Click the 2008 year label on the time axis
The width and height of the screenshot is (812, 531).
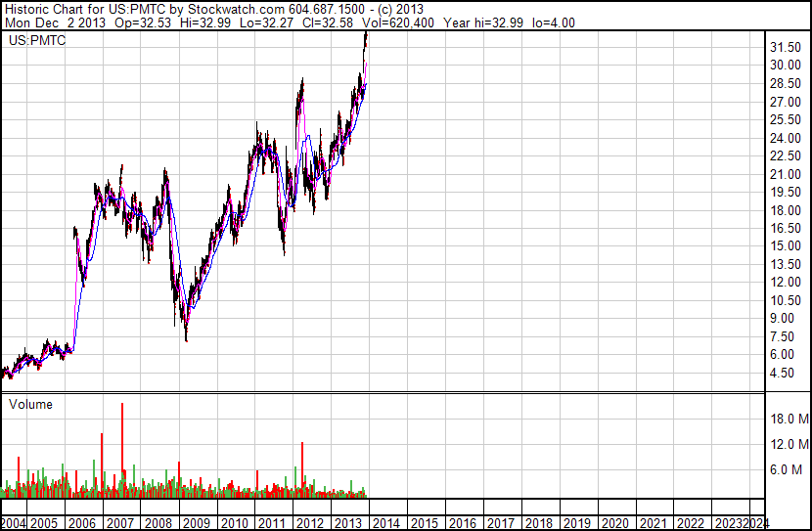pos(158,523)
